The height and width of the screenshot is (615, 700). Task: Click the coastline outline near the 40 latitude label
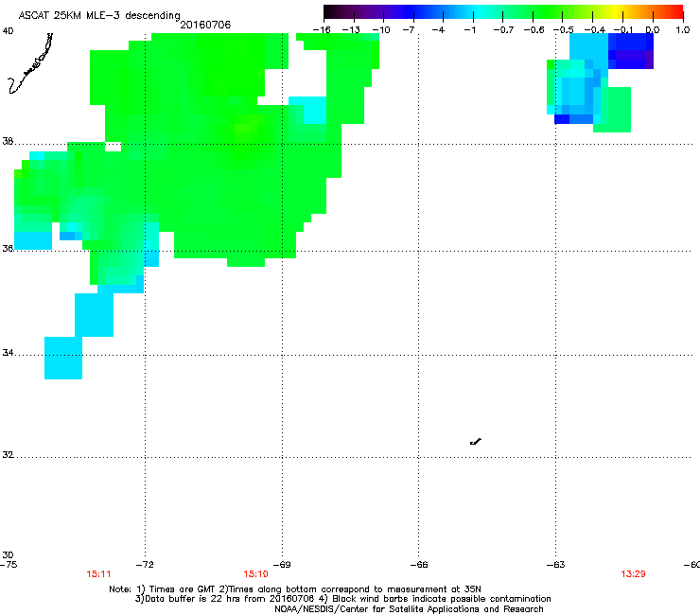click(x=30, y=63)
